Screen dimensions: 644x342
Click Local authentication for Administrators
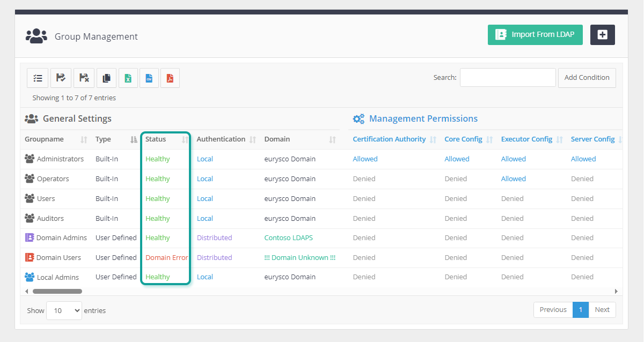tap(205, 159)
